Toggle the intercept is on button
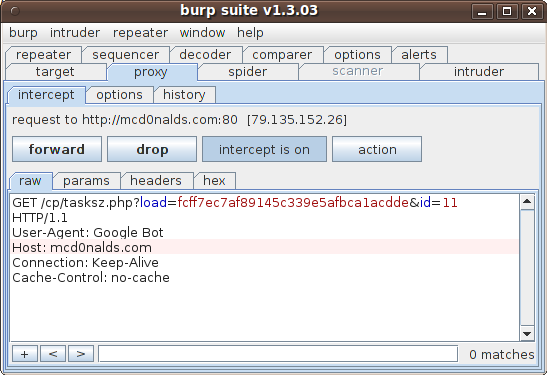 coord(264,149)
